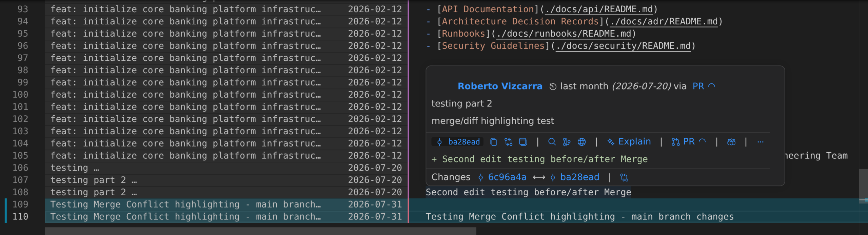This screenshot has width=868, height=235.
Task: Click the compare icon after Changes ba28ead
Action: 624,177
